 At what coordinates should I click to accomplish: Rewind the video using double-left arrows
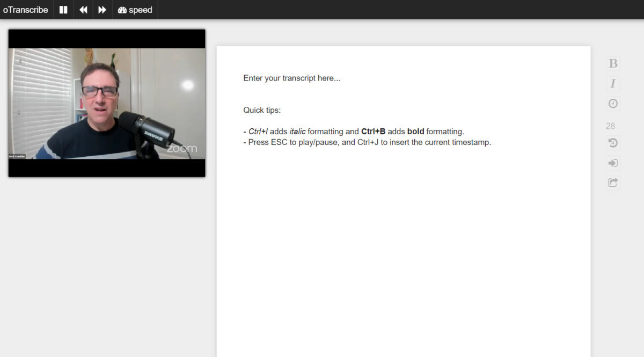pos(83,10)
